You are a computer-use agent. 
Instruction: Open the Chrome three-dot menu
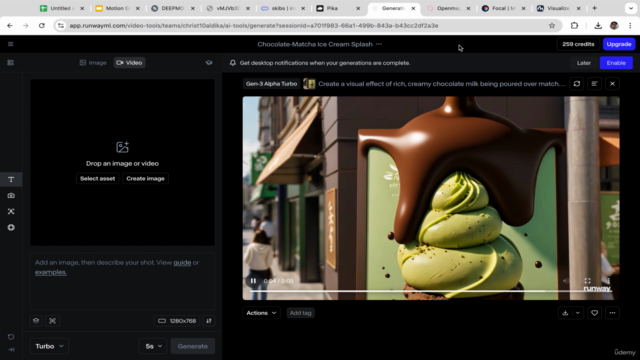tap(630, 25)
